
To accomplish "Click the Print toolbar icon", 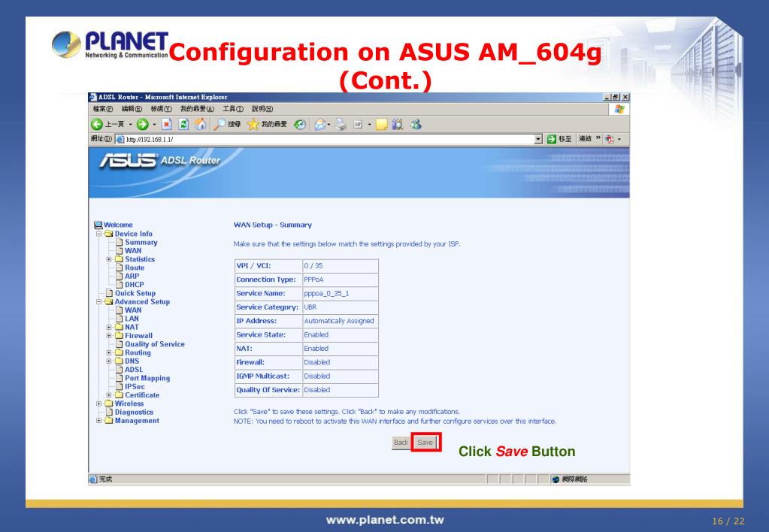I will (x=341, y=125).
